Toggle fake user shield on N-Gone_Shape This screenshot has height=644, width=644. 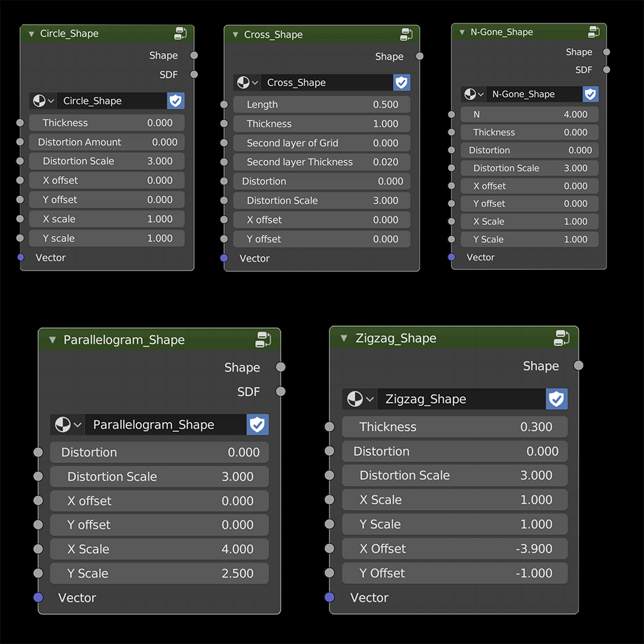(x=590, y=94)
